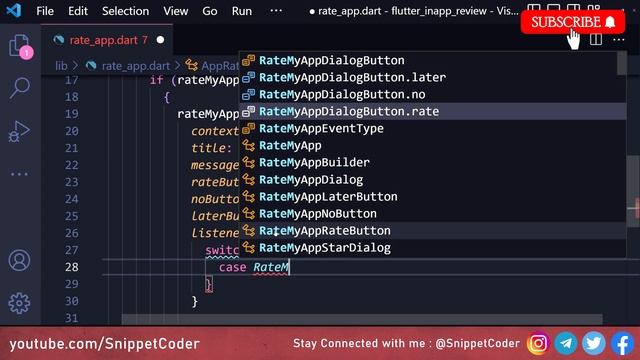The width and height of the screenshot is (640, 360).
Task: Choose RateMyAppStarDialog suggestion
Action: point(432,248)
